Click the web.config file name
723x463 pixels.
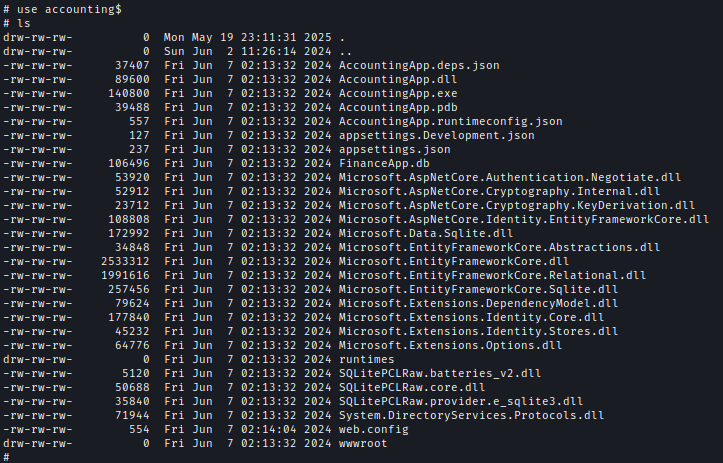[373, 429]
